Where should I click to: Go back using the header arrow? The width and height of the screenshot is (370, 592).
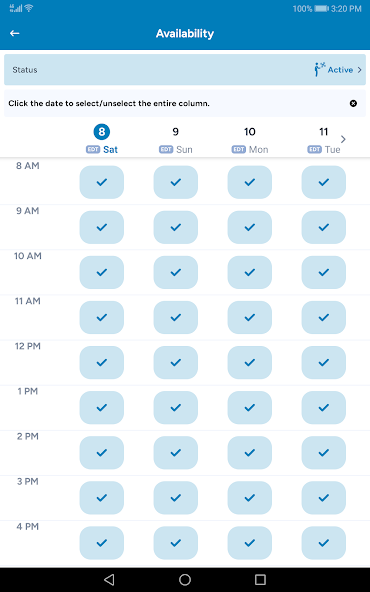pyautogui.click(x=15, y=34)
